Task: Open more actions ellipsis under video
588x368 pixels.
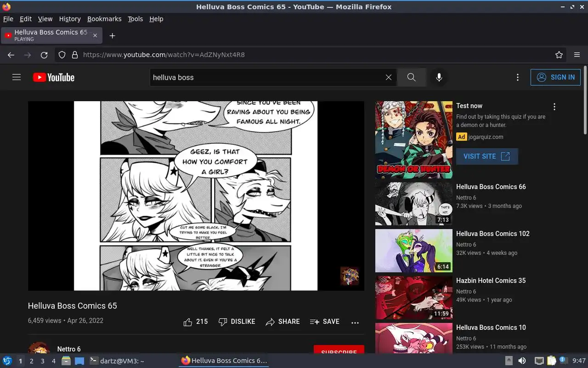Action: click(355, 322)
